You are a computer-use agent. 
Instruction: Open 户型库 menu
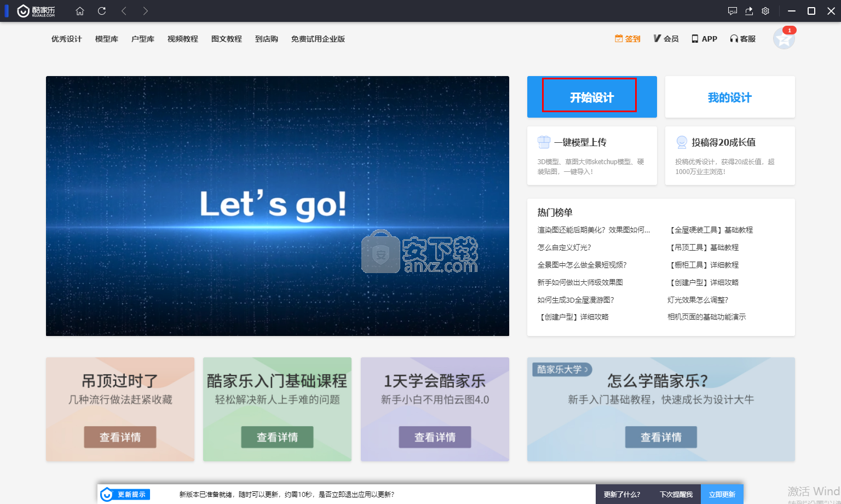click(143, 39)
